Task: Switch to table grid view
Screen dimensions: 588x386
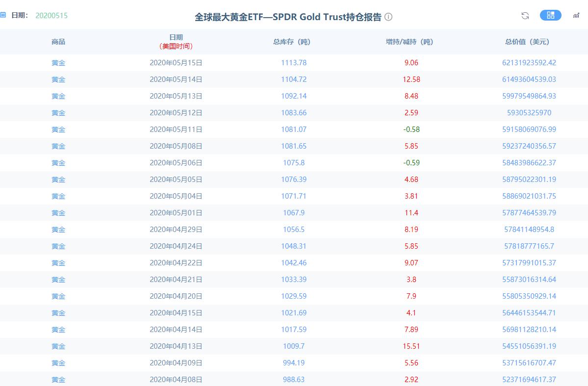Action: tap(551, 15)
